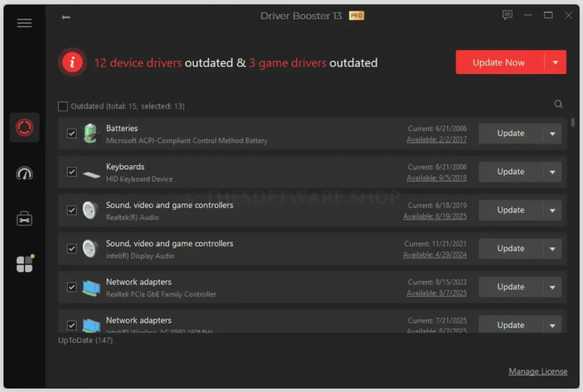The image size is (583, 392).
Task: Go back with the arrow icon
Action: pyautogui.click(x=66, y=17)
